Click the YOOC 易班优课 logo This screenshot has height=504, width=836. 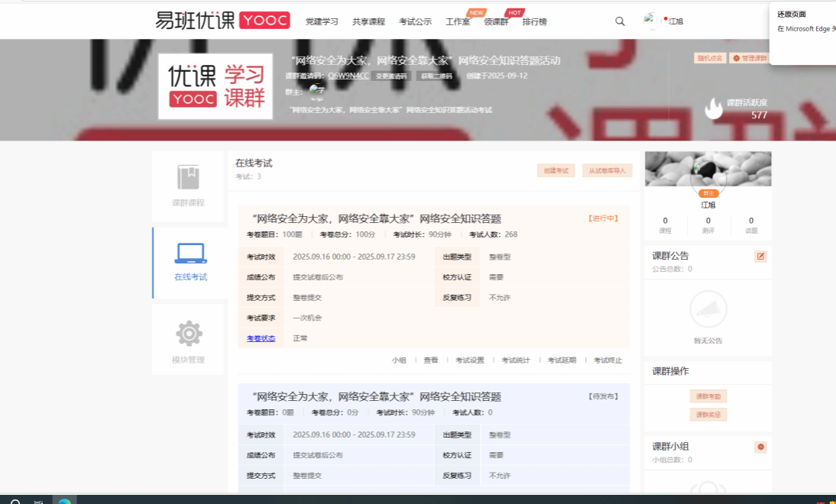[x=222, y=21]
